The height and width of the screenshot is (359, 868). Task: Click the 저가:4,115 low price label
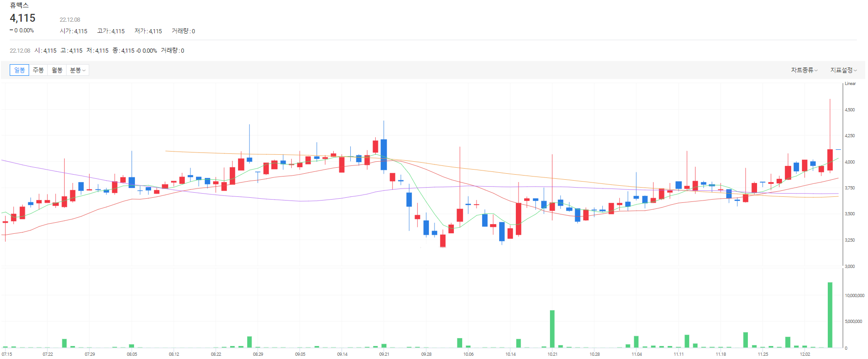148,31
